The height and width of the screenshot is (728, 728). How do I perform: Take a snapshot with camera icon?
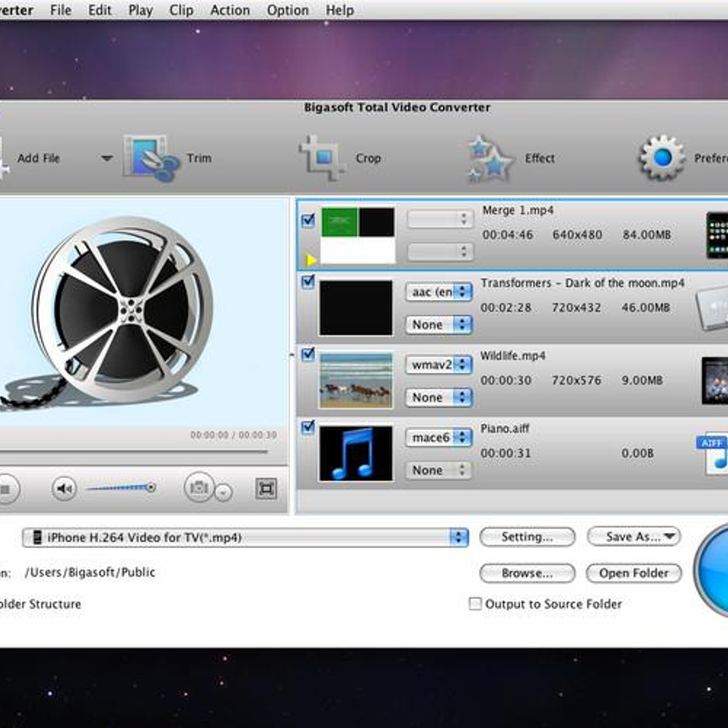[x=199, y=488]
